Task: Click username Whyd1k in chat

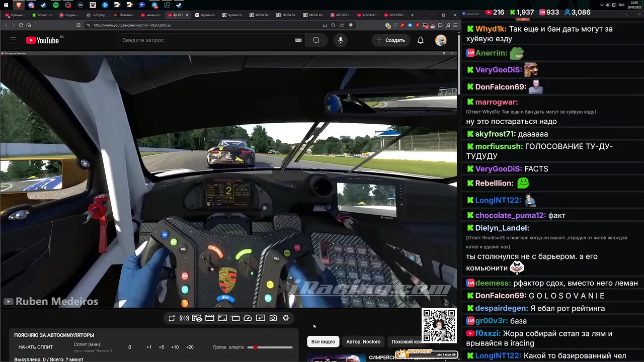Action: point(491,29)
